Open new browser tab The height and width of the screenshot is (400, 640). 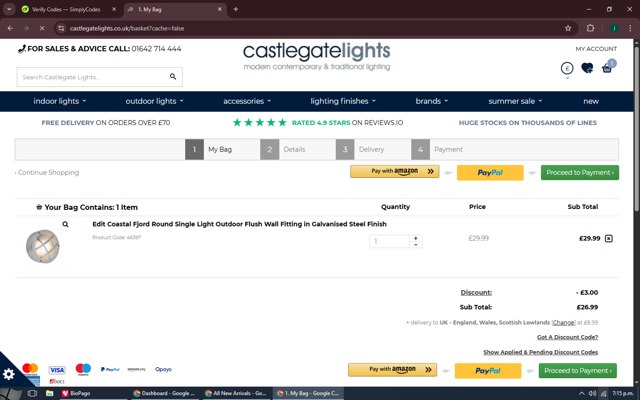point(236,9)
